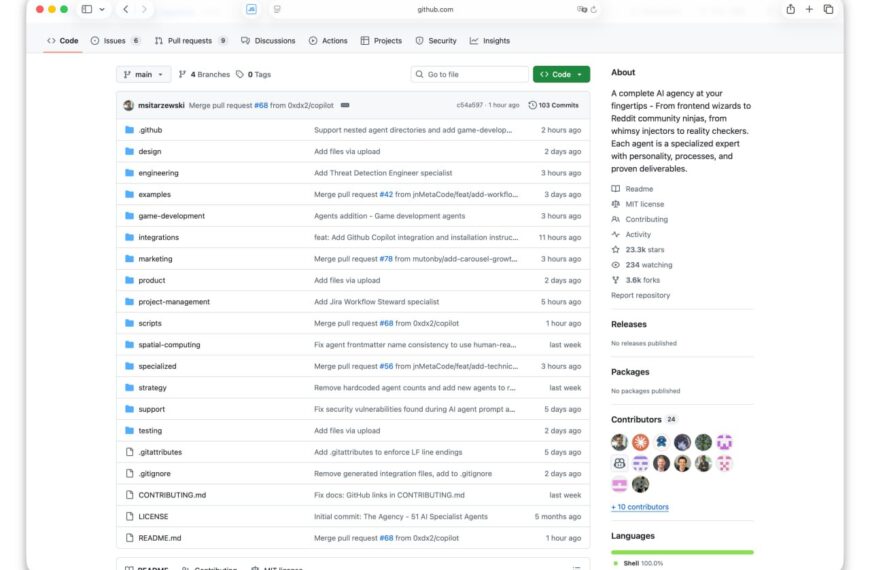Click the Safari Share icon
Image resolution: width=870 pixels, height=570 pixels.
pyautogui.click(x=790, y=9)
